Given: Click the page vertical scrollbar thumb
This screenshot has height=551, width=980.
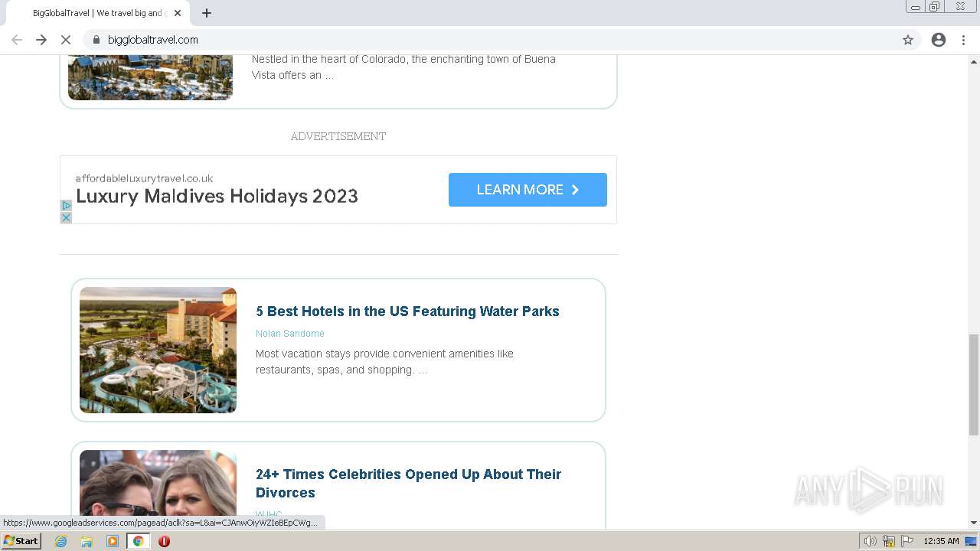Looking at the screenshot, I should [974, 384].
